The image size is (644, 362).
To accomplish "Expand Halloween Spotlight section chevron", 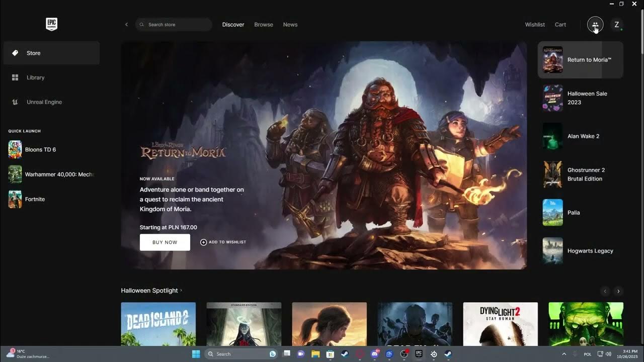I will click(x=181, y=291).
